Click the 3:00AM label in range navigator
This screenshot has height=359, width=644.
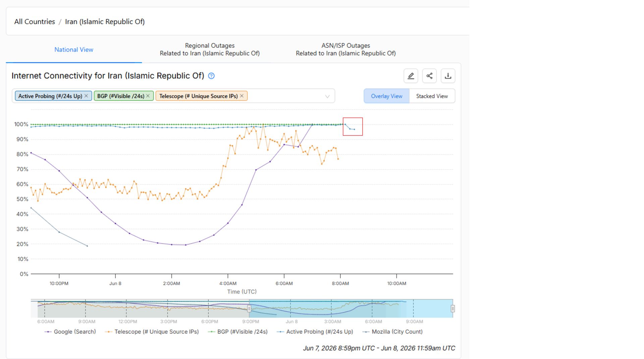coord(332,321)
